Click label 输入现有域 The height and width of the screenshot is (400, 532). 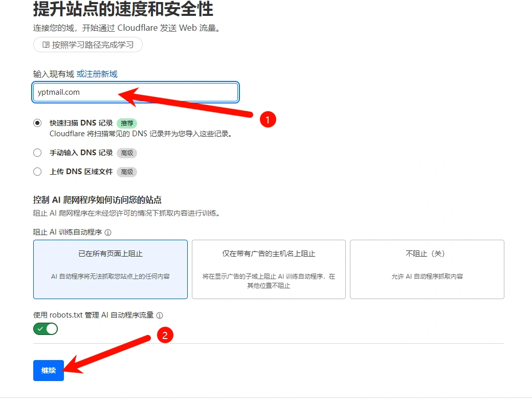click(x=54, y=74)
